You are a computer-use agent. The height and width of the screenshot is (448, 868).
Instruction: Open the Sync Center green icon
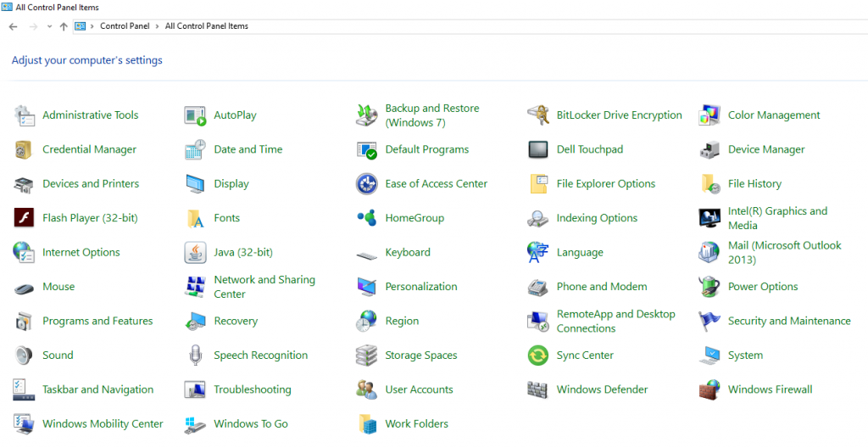(538, 356)
